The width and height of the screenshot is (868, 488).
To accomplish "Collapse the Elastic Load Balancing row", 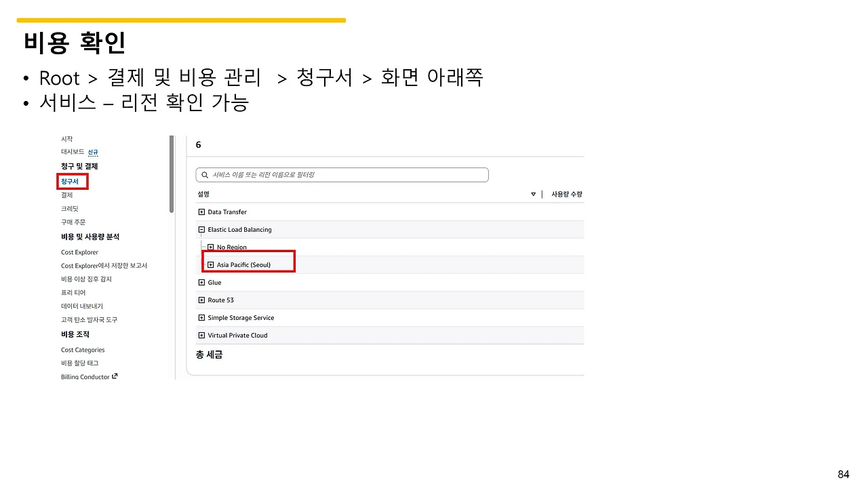I will coord(201,230).
